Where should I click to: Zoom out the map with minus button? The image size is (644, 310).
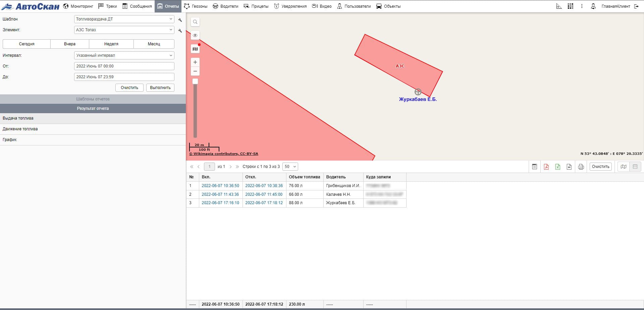(x=195, y=71)
